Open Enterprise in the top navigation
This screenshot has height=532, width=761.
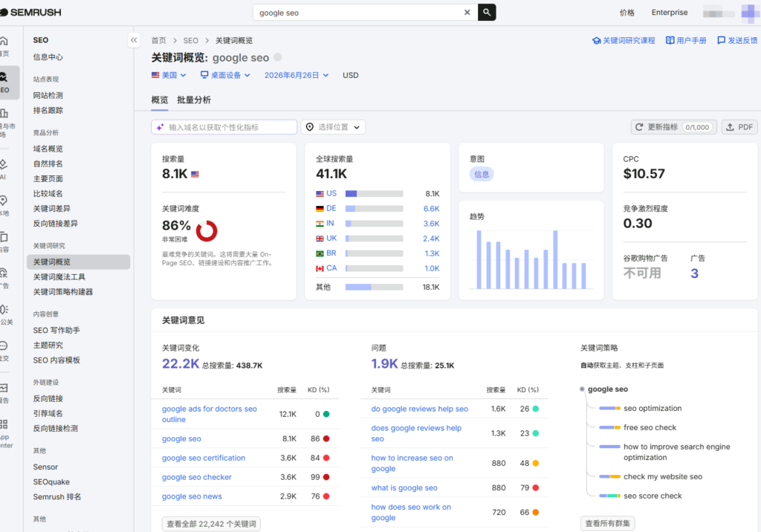[670, 13]
